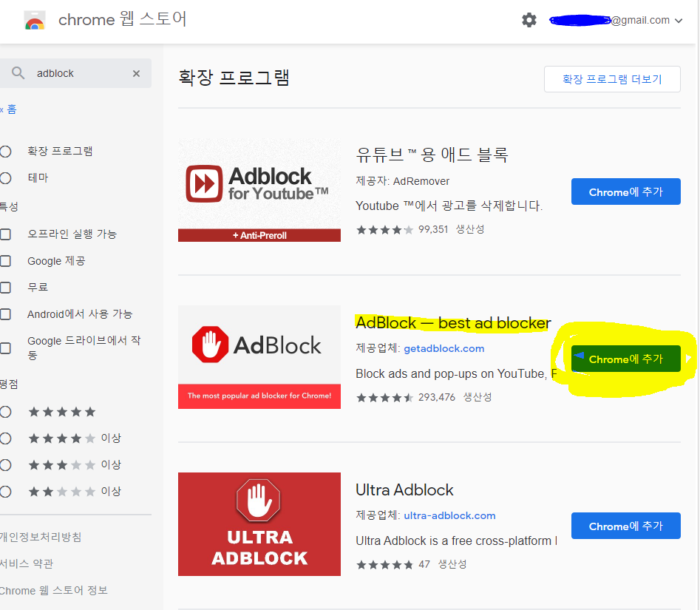
Task: Open the Ultra Adblock title
Action: pyautogui.click(x=404, y=490)
